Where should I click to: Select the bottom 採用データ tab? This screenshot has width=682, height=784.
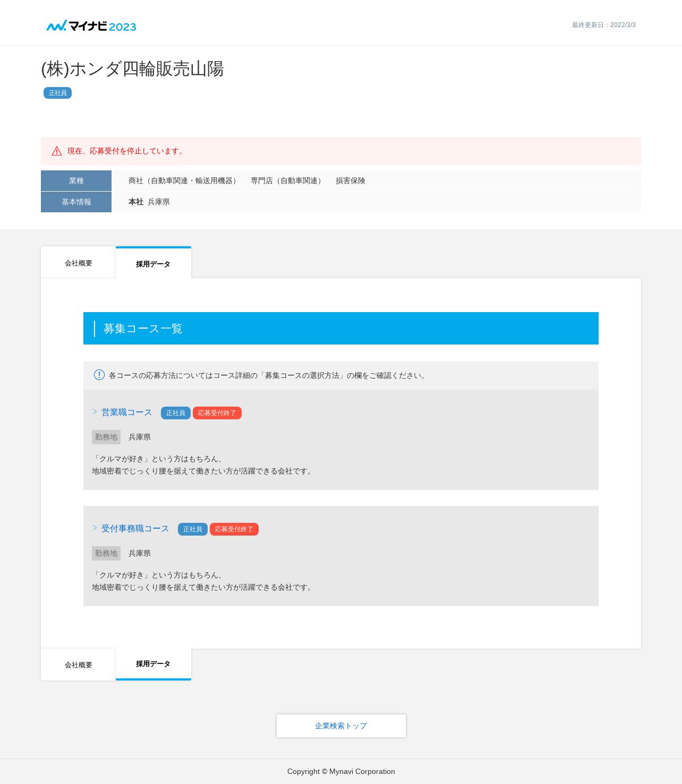tap(154, 664)
